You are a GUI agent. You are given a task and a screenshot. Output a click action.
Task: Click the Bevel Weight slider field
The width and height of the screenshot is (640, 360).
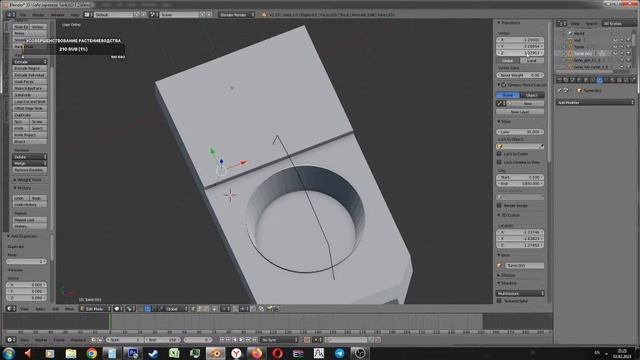(x=520, y=75)
